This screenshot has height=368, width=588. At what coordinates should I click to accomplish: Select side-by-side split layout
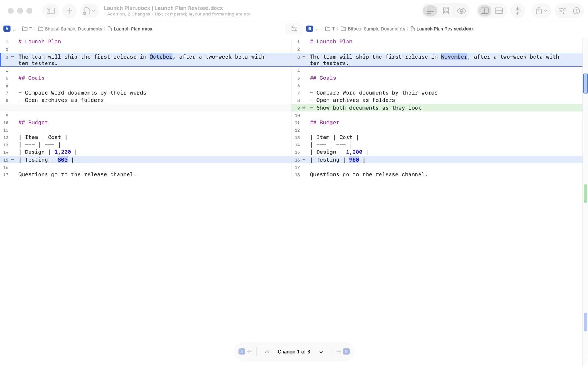485,11
